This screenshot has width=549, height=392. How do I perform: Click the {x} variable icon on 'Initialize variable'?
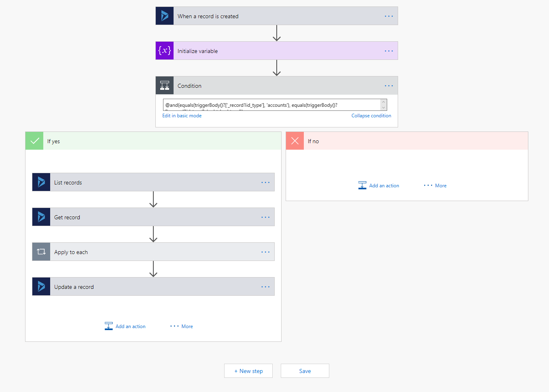[x=164, y=50]
